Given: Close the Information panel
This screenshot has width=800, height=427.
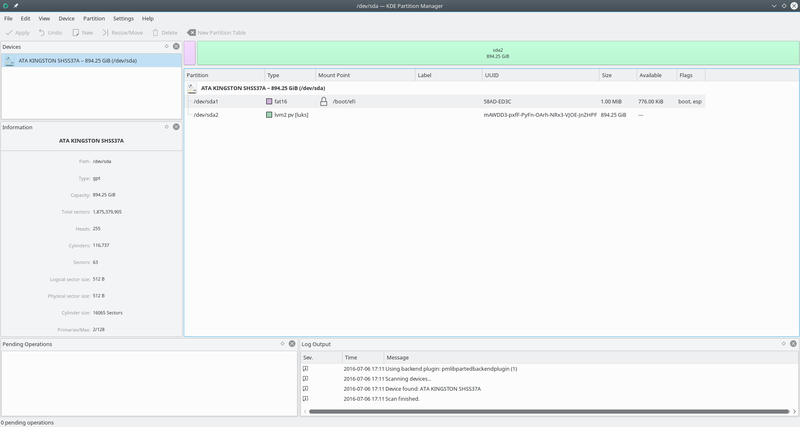Looking at the screenshot, I should coord(177,127).
